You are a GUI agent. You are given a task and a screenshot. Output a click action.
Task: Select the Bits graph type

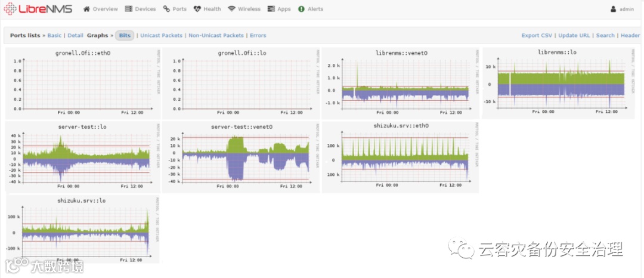125,35
